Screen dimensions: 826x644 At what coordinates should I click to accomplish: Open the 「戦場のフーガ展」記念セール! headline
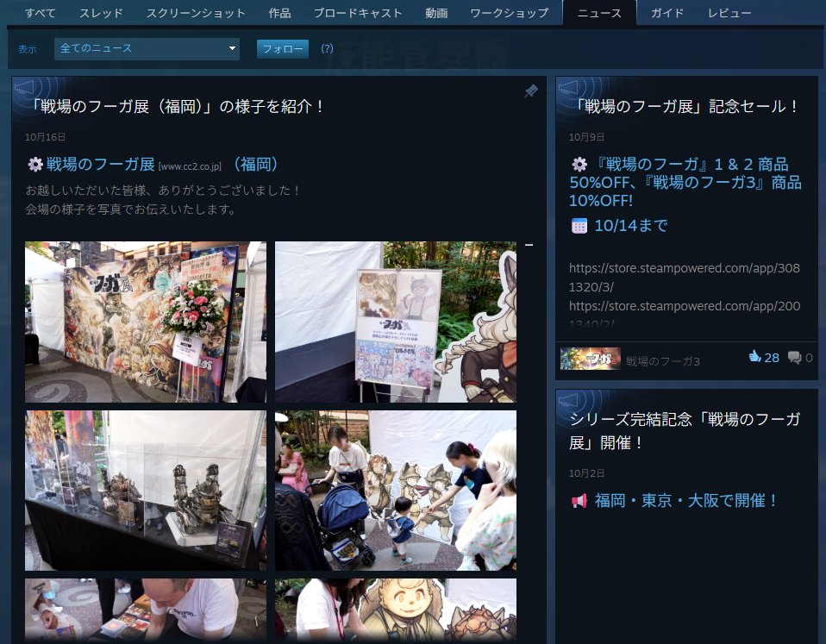(x=685, y=106)
